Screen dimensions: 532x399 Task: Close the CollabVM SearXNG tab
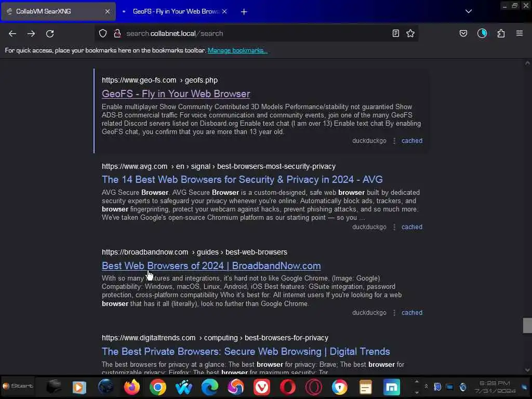click(108, 11)
